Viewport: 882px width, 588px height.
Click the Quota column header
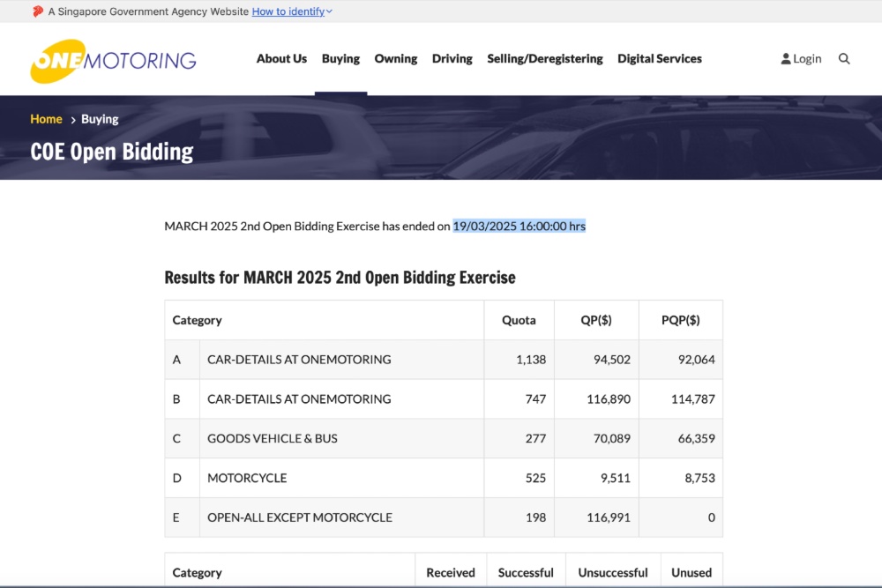pyautogui.click(x=519, y=320)
